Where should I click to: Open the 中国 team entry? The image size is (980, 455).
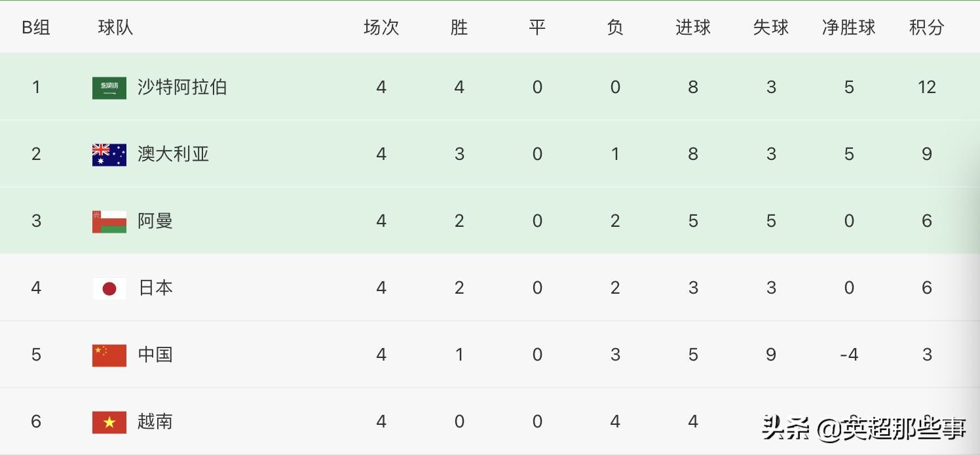click(x=155, y=355)
